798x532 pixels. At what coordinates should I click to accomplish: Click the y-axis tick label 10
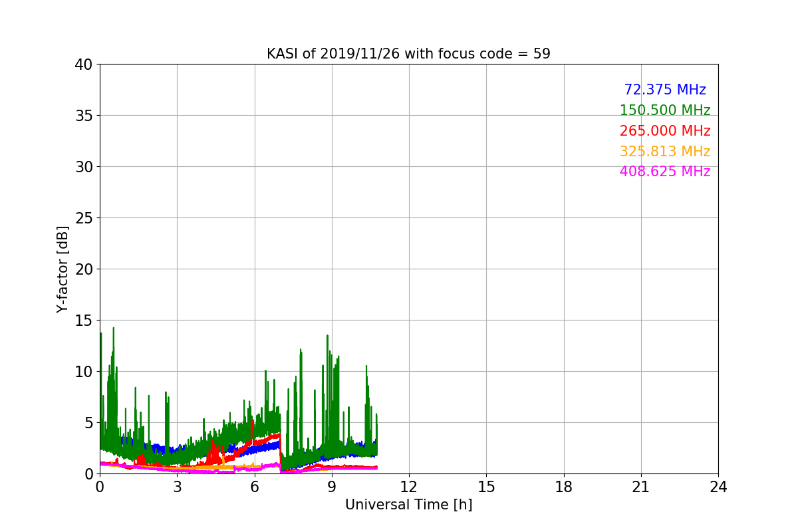click(x=84, y=372)
